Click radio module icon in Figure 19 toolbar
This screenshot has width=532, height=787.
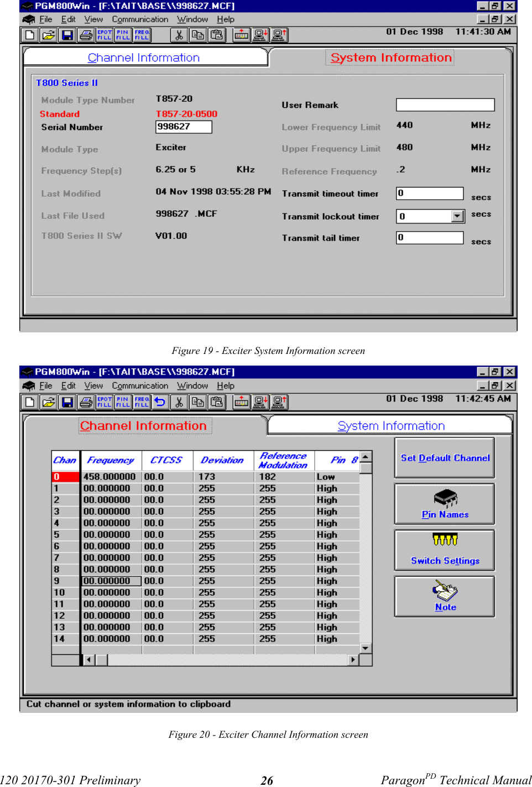pyautogui.click(x=241, y=35)
